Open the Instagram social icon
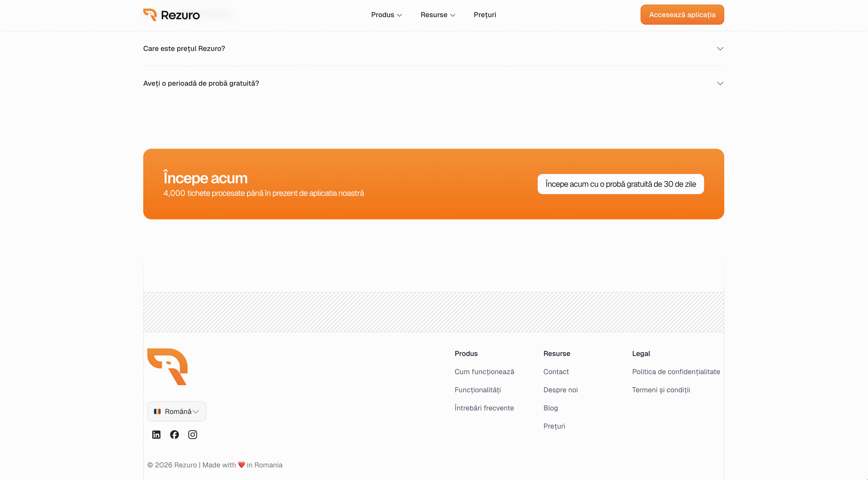 (192, 435)
